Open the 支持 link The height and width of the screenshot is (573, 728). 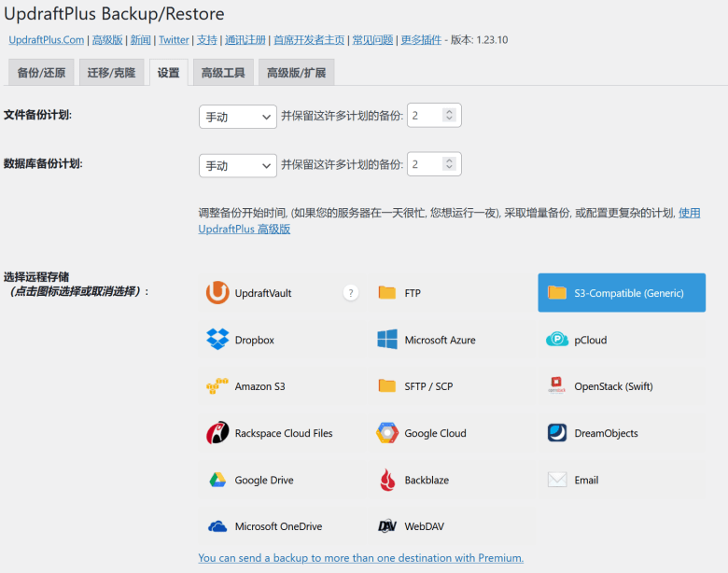207,40
